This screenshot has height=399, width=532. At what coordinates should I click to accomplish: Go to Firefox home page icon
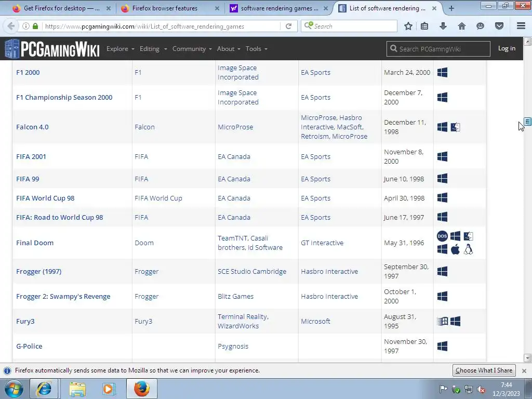pyautogui.click(x=462, y=26)
